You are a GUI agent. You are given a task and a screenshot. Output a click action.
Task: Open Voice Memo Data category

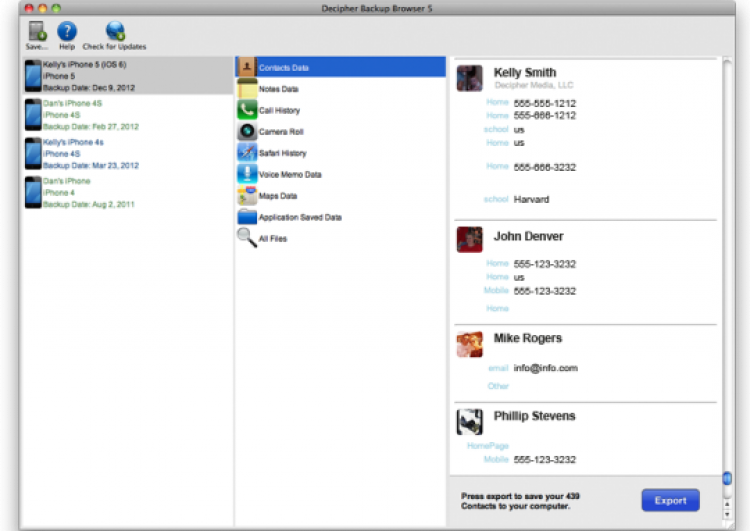(341, 175)
